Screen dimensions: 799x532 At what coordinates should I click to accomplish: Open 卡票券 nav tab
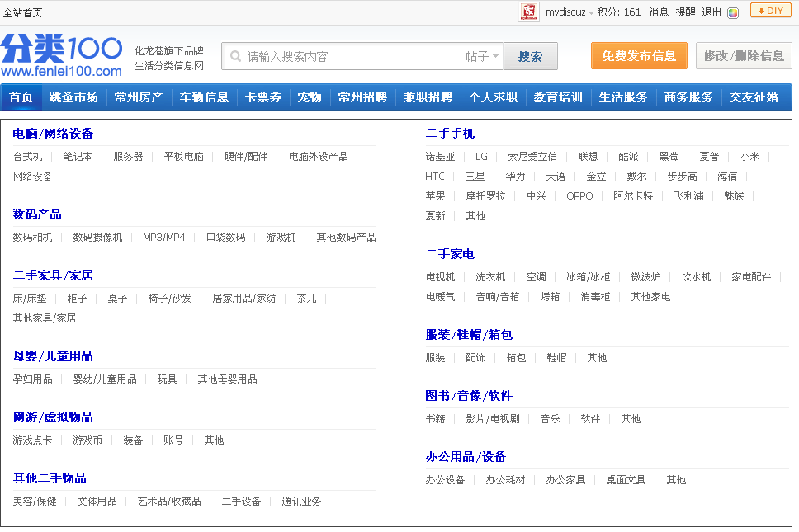pos(263,97)
